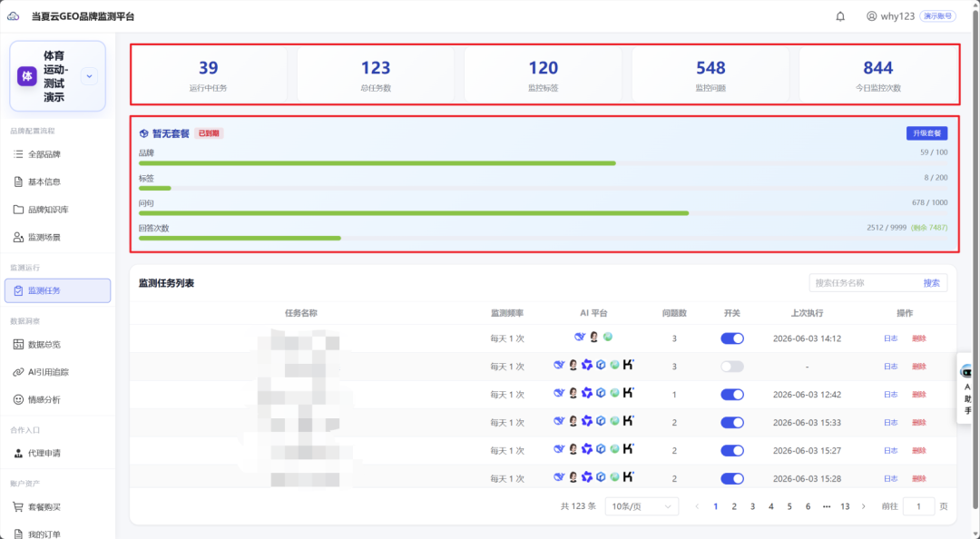Switch off the task executed at 15:28
The image size is (980, 539).
pyautogui.click(x=732, y=478)
